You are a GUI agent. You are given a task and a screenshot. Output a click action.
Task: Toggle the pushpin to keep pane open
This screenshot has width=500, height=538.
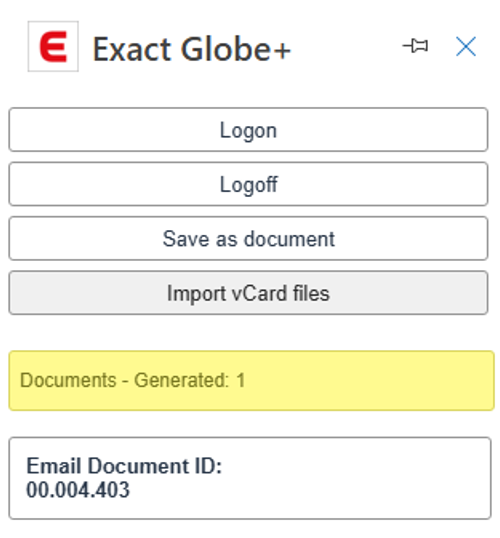[415, 46]
